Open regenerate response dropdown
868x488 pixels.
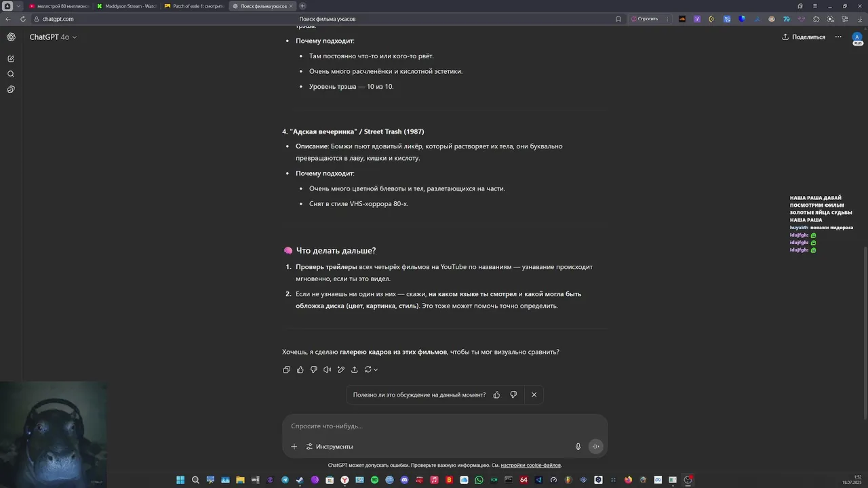point(371,369)
